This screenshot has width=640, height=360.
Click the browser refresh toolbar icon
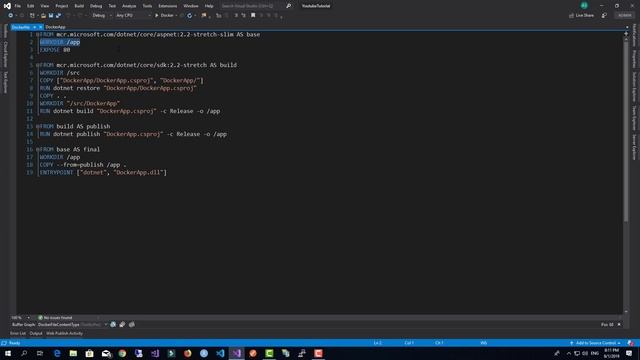(189, 16)
